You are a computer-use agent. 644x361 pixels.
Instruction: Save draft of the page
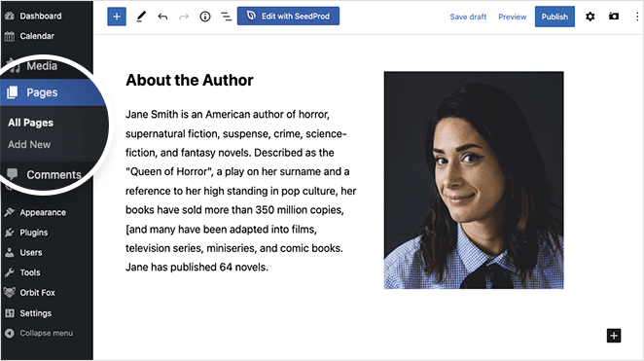[x=468, y=17]
